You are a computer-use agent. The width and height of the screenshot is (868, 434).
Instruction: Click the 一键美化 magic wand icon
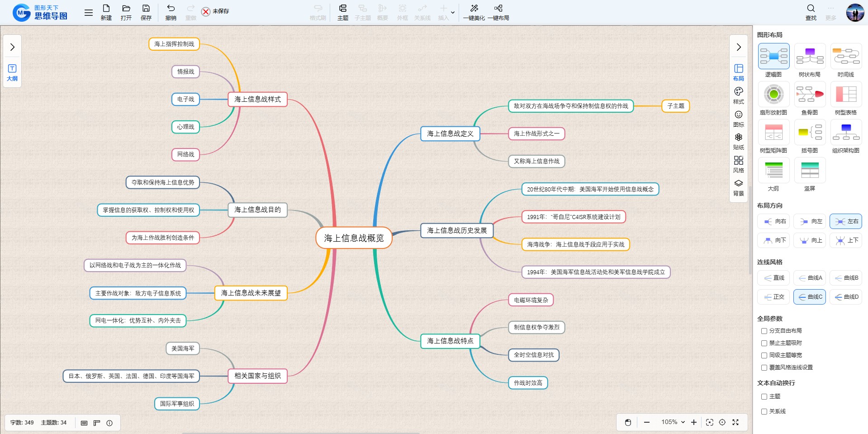click(x=474, y=9)
